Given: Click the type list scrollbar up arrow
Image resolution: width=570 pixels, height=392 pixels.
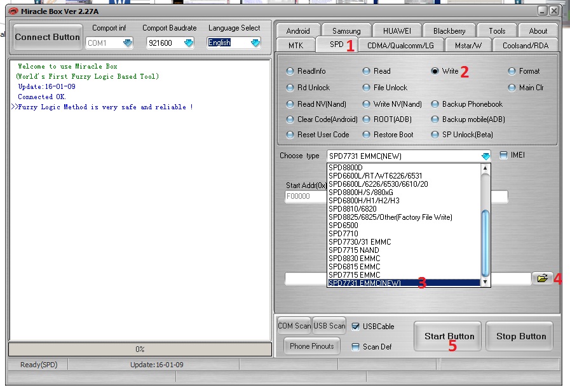Looking at the screenshot, I should pos(485,168).
